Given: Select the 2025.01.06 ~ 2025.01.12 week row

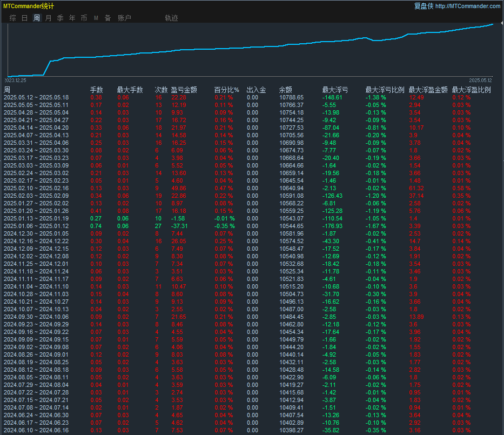Looking at the screenshot, I should tap(36, 226).
